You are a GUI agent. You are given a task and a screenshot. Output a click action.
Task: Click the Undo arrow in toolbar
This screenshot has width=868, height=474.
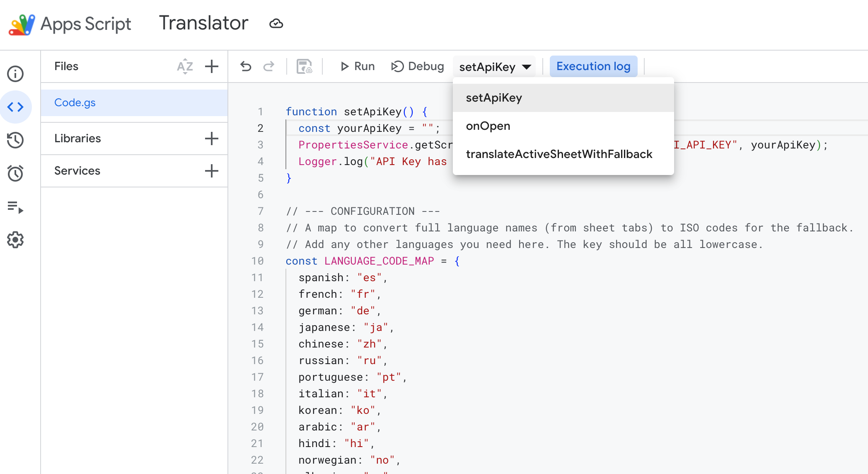coord(246,66)
